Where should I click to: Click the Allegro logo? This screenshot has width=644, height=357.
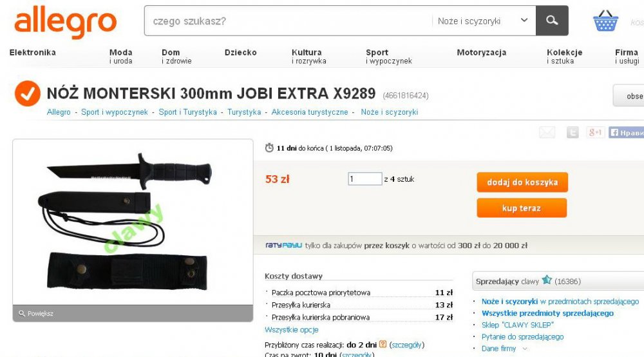click(x=65, y=21)
